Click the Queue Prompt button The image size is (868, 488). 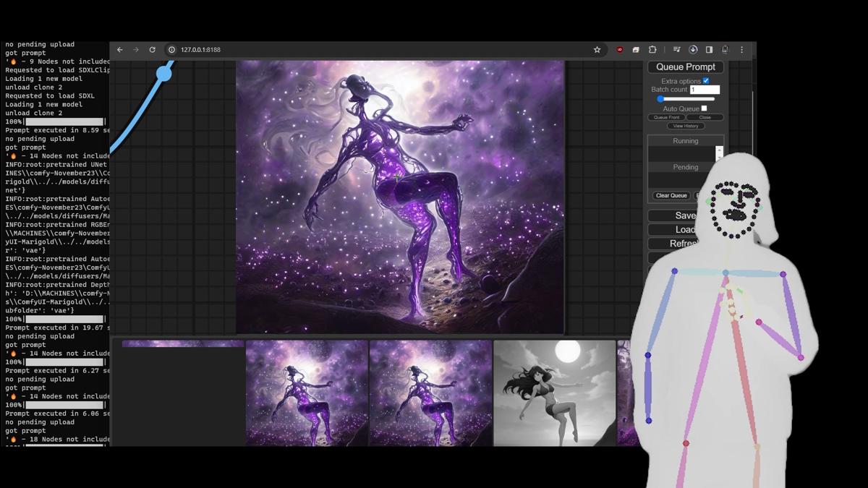coord(685,67)
